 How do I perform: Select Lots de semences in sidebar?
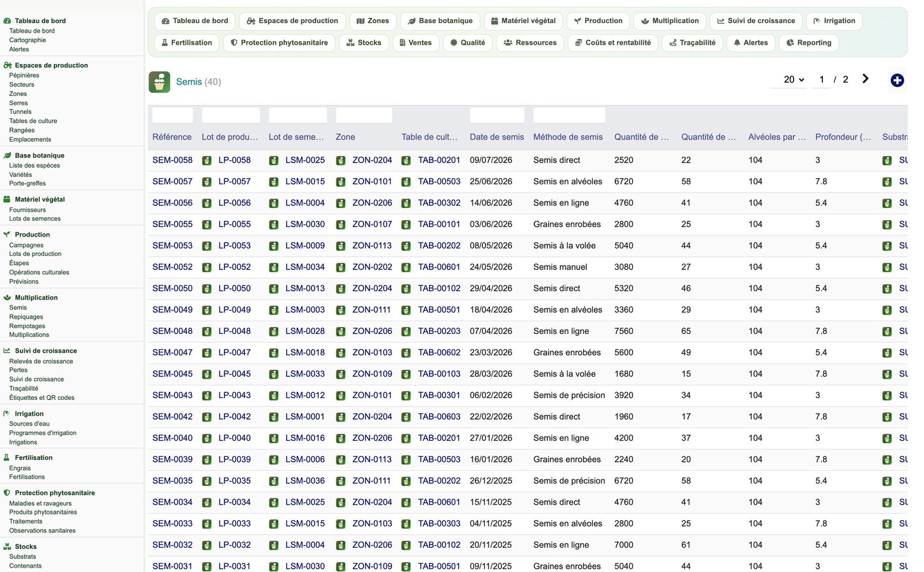[x=35, y=219]
